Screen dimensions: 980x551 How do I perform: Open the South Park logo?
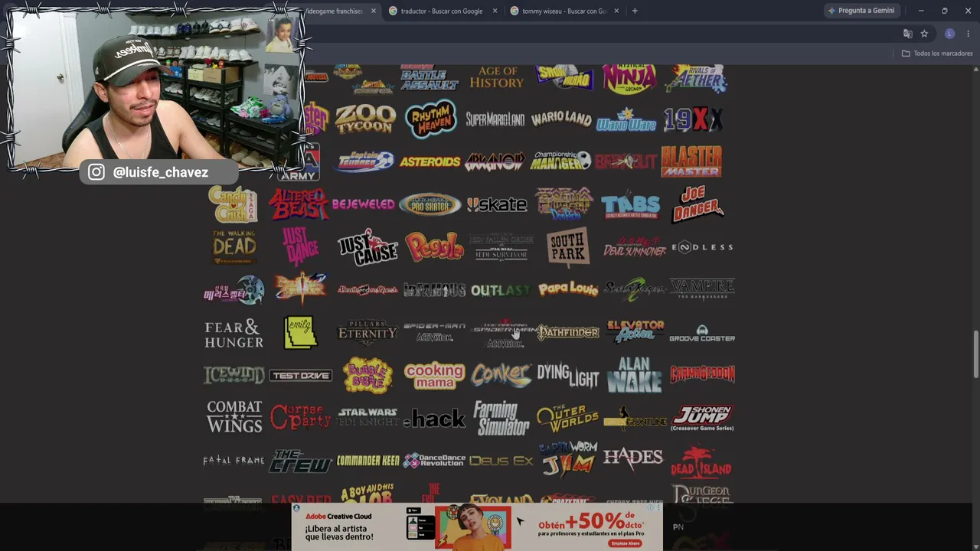[568, 247]
